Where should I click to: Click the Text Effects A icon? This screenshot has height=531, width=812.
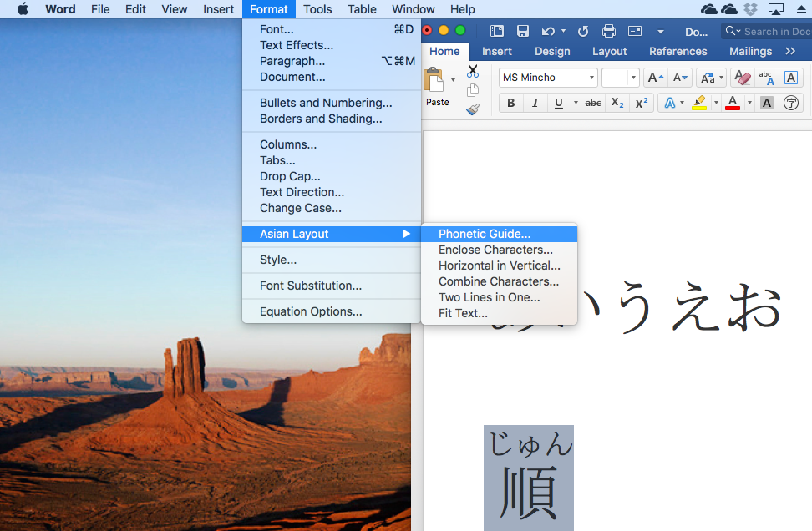(670, 103)
